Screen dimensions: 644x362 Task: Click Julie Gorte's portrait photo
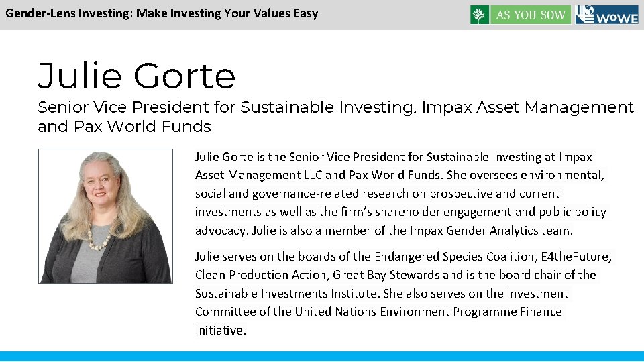(x=105, y=216)
